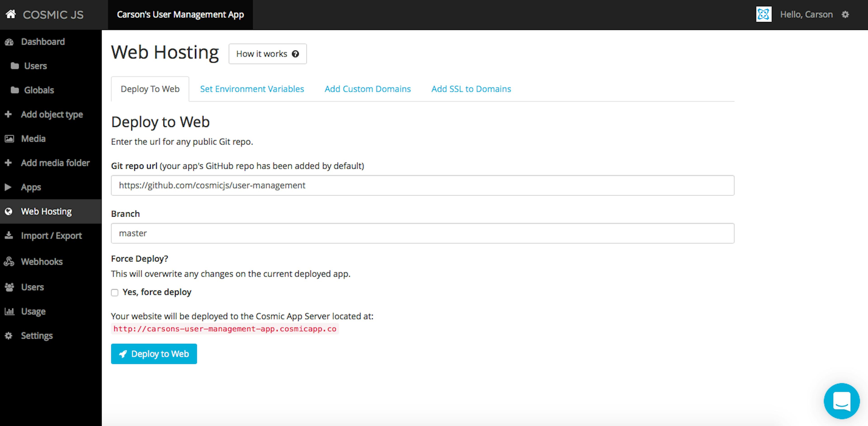This screenshot has width=868, height=426.
Task: Open the Add SSL to Domains tab
Action: pyautogui.click(x=471, y=89)
